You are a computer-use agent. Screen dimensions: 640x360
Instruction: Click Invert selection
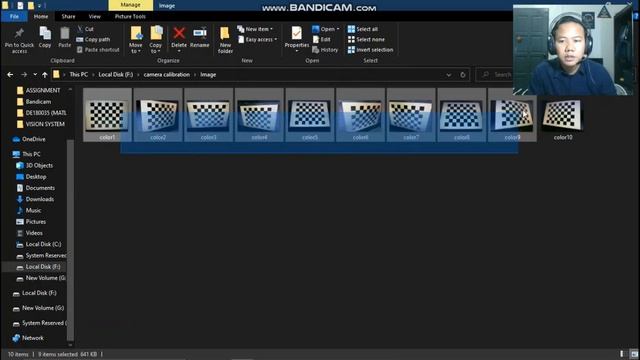point(371,50)
